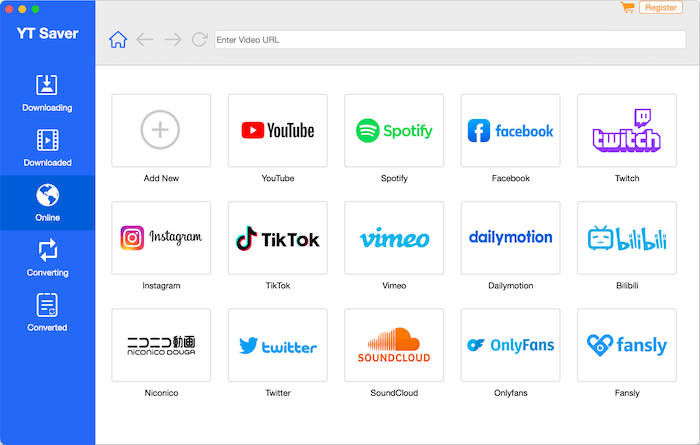Click the Register button
Viewport: 700px width, 445px height.
pyautogui.click(x=661, y=8)
